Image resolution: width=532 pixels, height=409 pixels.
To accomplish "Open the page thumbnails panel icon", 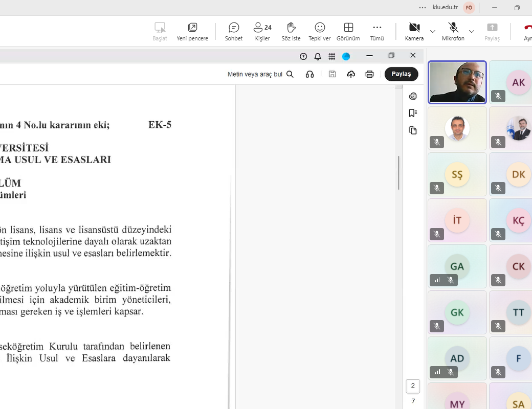I will click(x=413, y=130).
